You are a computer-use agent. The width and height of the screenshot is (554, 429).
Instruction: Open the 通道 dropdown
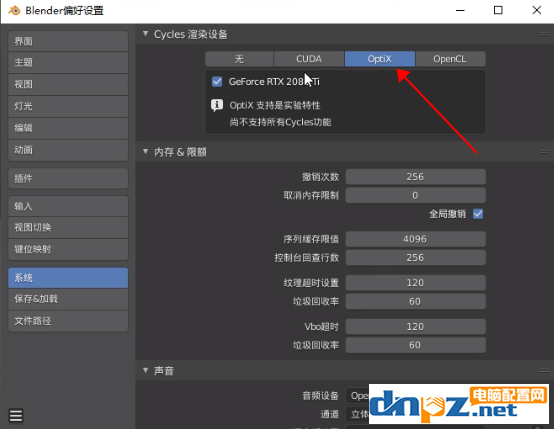point(357,414)
